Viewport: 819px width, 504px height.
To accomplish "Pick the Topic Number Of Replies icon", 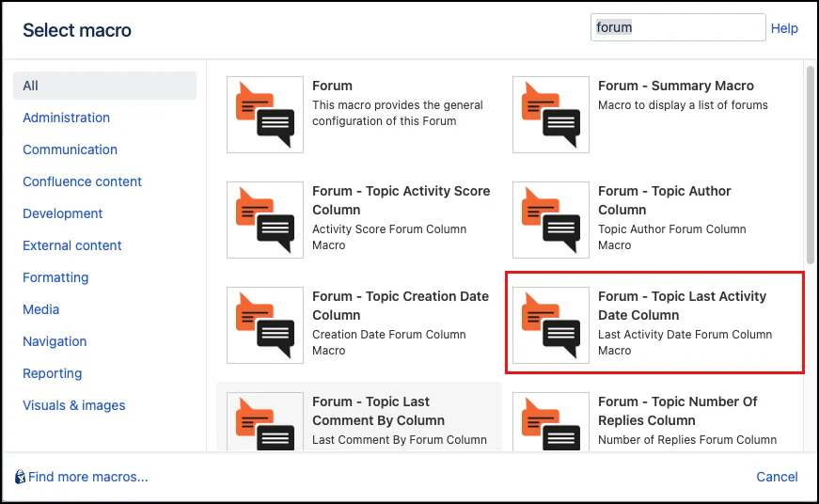I will (550, 421).
